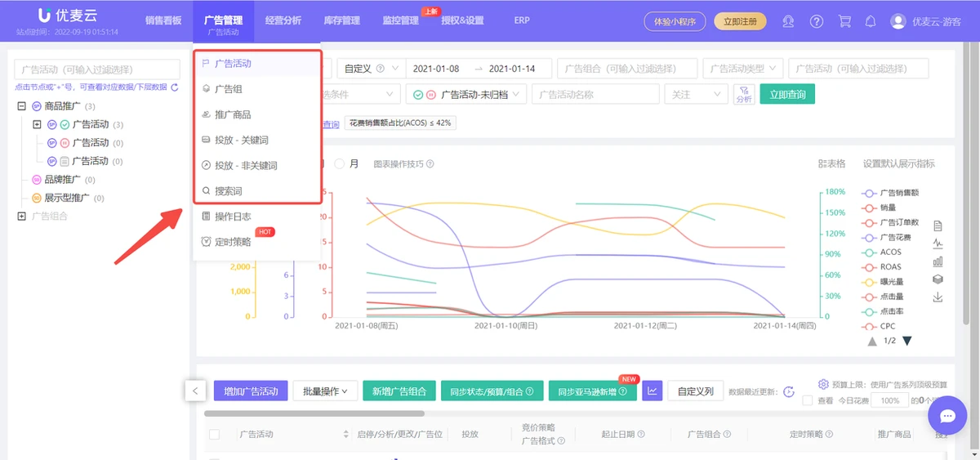Open the 批量操作 dropdown
This screenshot has width=980, height=460.
(324, 391)
